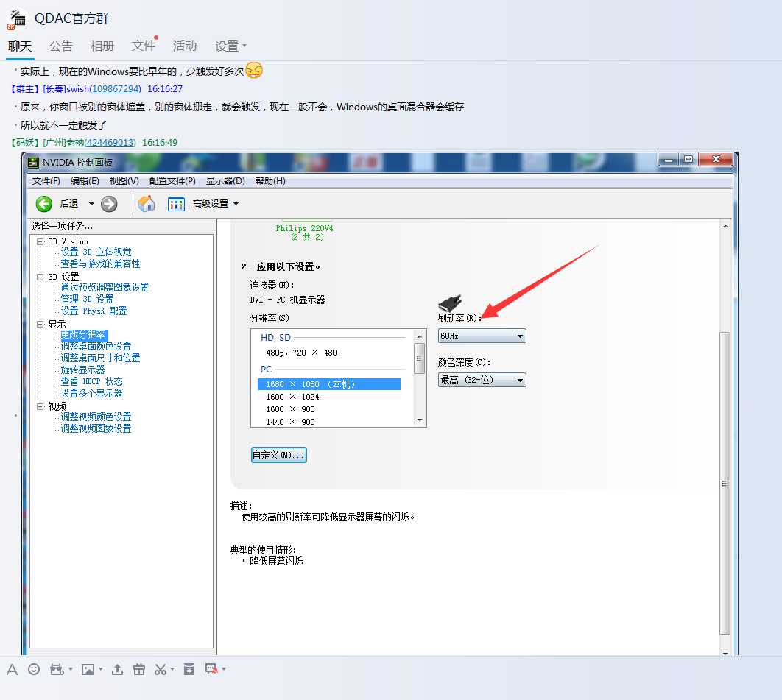Click the advanced settings grid icon
Screen dimensions: 782x700
[176, 204]
